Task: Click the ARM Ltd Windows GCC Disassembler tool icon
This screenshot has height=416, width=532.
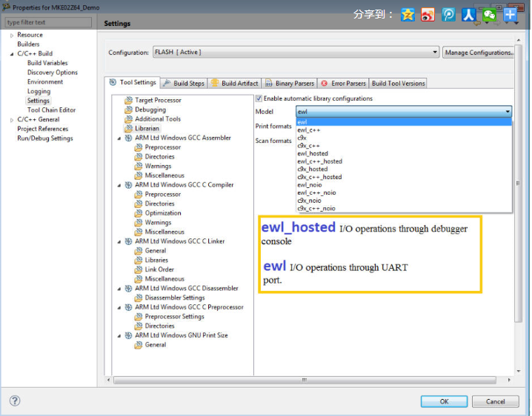Action: point(129,289)
